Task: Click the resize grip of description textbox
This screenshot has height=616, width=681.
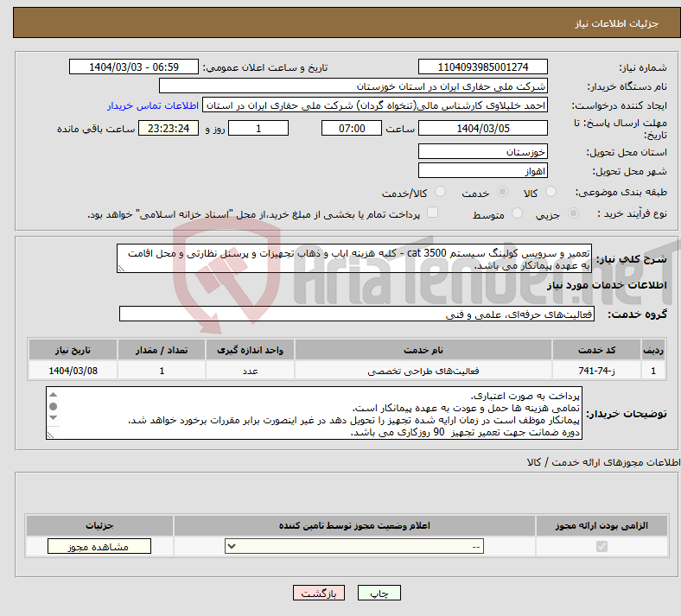Action: pos(121,269)
